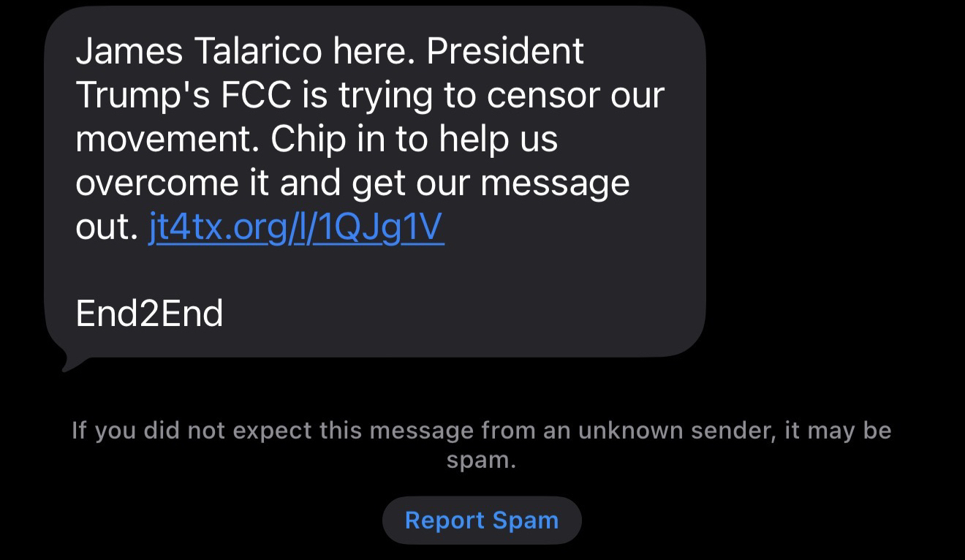Screen dimensions: 965x560
Task: Open the jt4tx.org/l/1QJg1V link
Action: [x=296, y=228]
